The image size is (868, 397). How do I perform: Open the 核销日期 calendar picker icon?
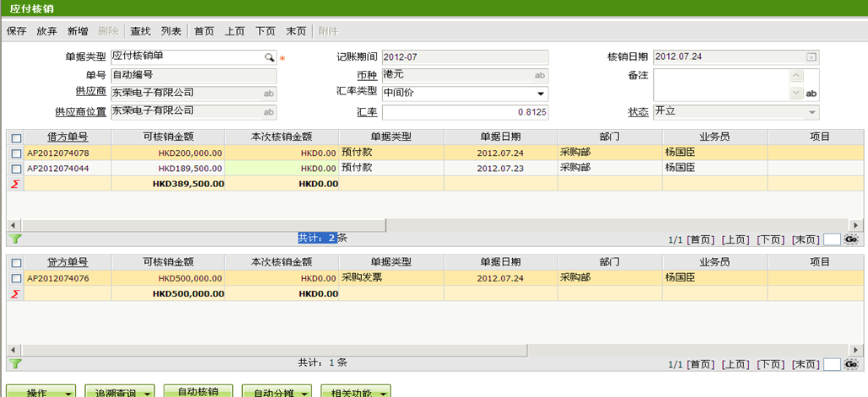pos(811,57)
